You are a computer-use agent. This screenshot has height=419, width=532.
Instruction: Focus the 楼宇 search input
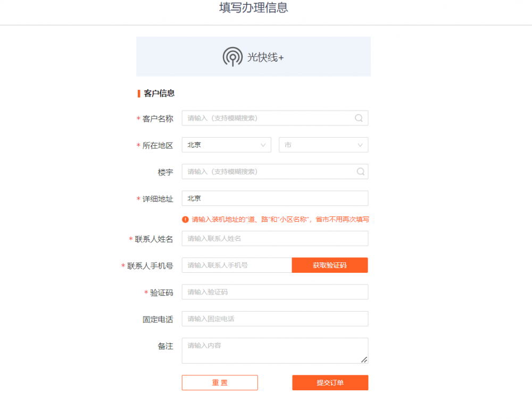(x=275, y=172)
